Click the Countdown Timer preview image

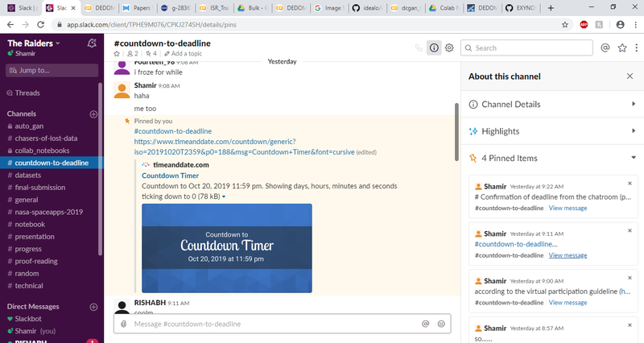[x=226, y=247]
